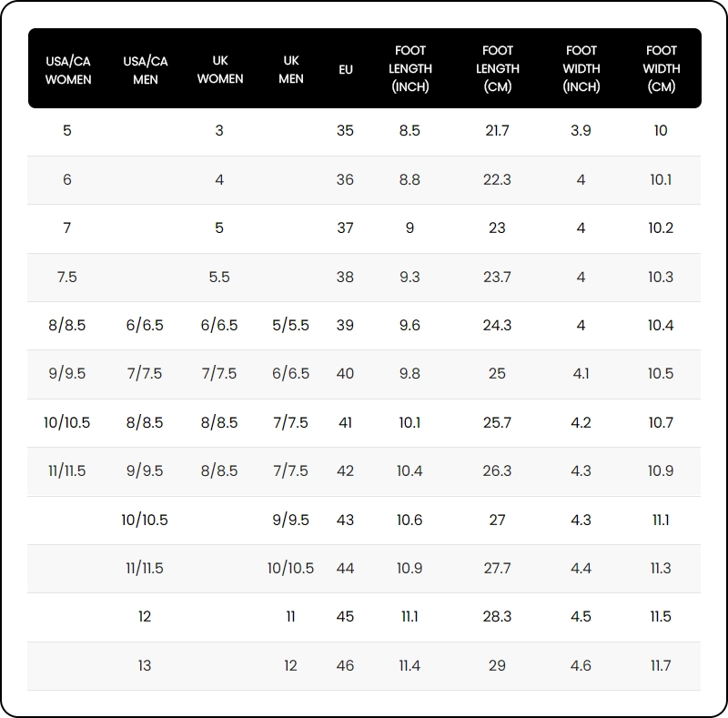Click EU size 35 cell
728x718 pixels.
345,131
